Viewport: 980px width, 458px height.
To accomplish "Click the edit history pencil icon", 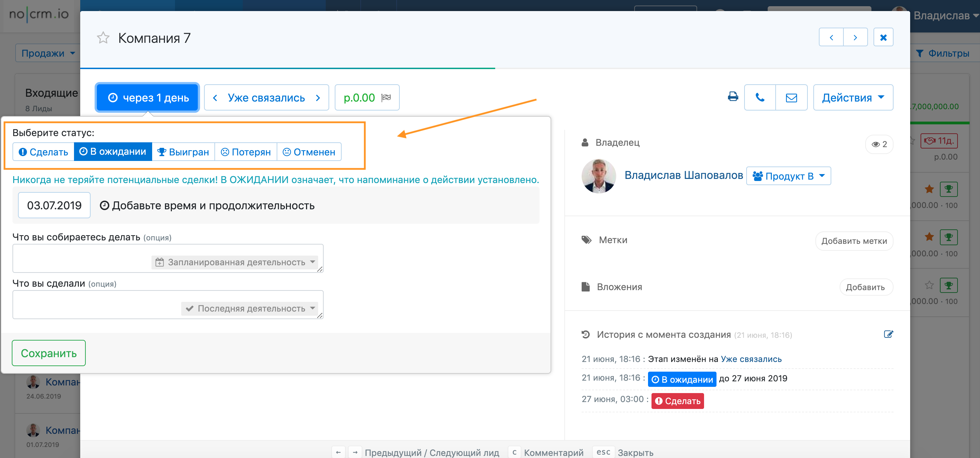I will pyautogui.click(x=888, y=334).
